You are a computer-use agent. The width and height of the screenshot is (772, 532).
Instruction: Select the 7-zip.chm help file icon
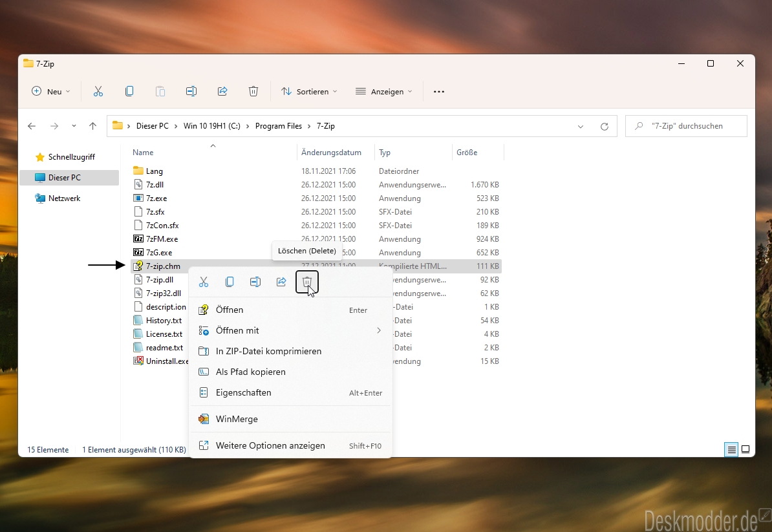pyautogui.click(x=138, y=266)
